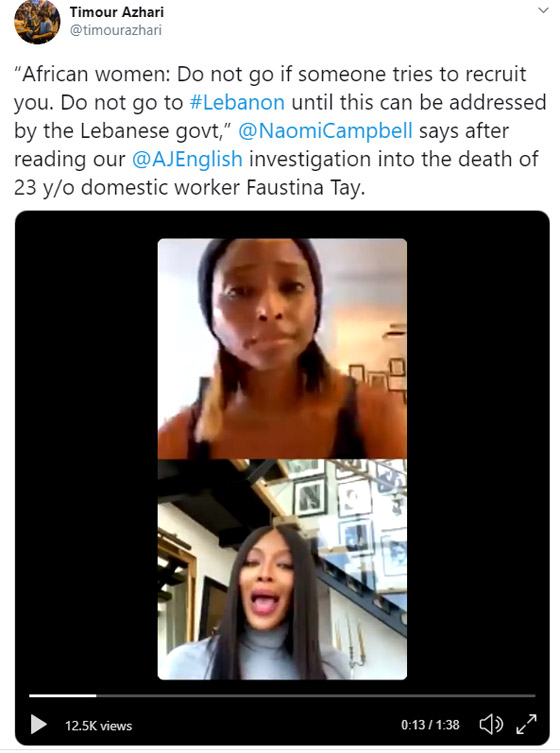Seek along the unplayed video progress bar
This screenshot has width=560, height=753.
pos(316,695)
